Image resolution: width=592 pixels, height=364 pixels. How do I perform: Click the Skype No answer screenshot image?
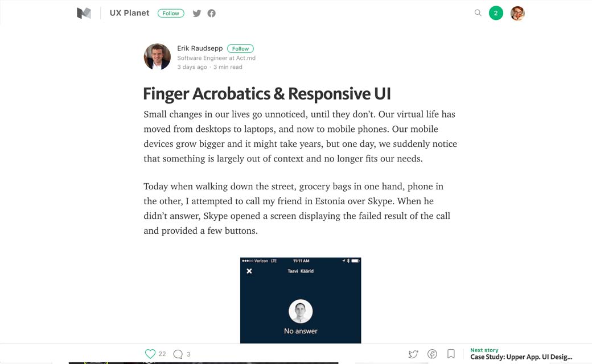click(301, 300)
